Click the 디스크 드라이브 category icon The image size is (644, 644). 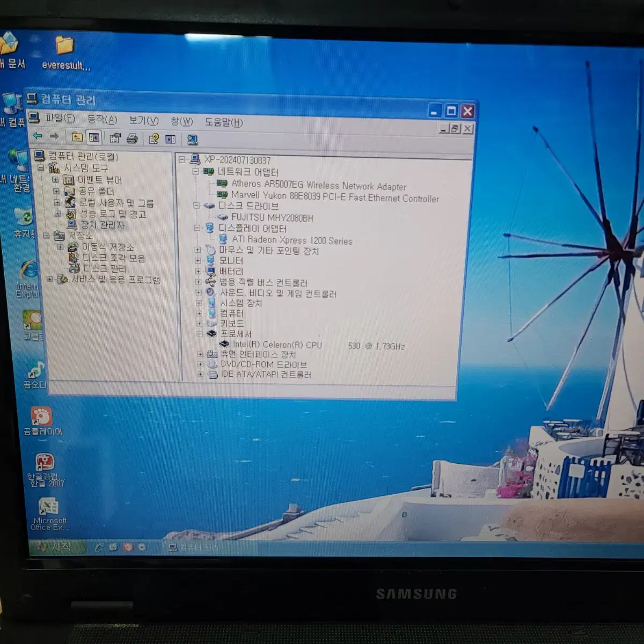(x=209, y=206)
